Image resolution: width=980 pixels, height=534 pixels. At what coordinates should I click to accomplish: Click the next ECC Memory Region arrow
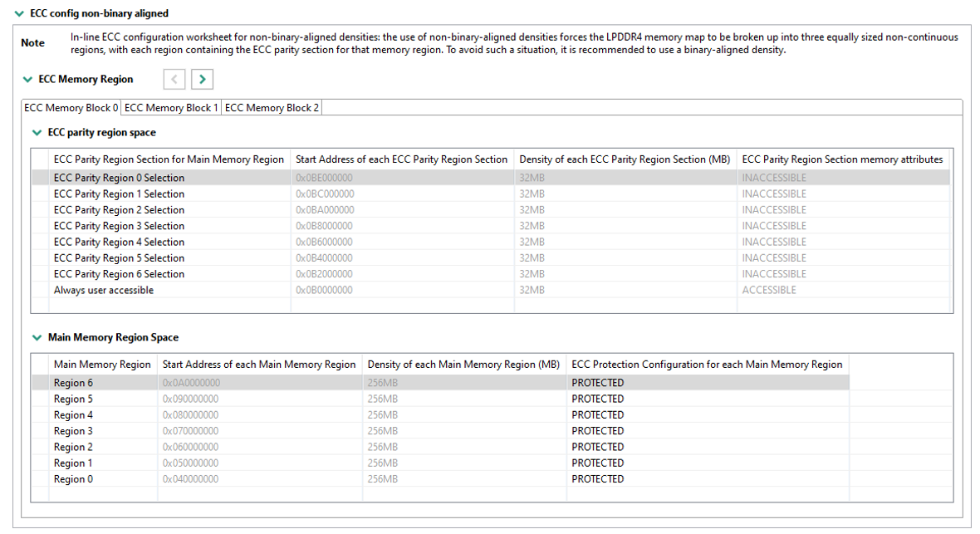click(x=202, y=79)
